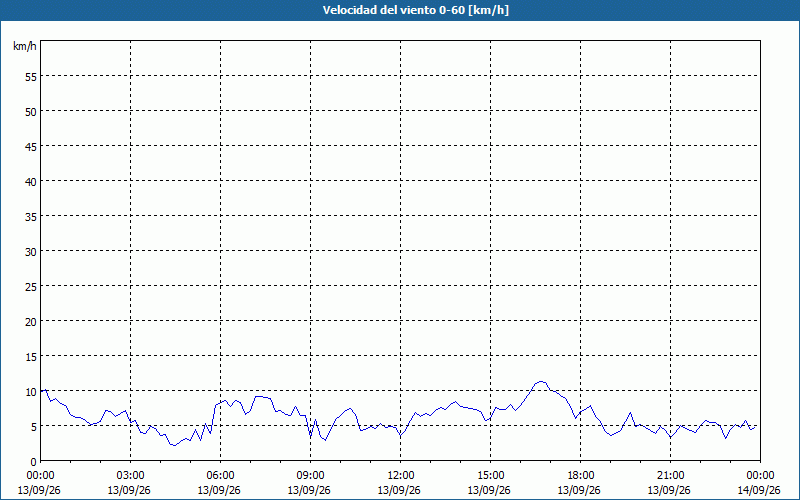Click the 13/09/26 date under 06:00
This screenshot has height=500, width=800.
click(219, 490)
